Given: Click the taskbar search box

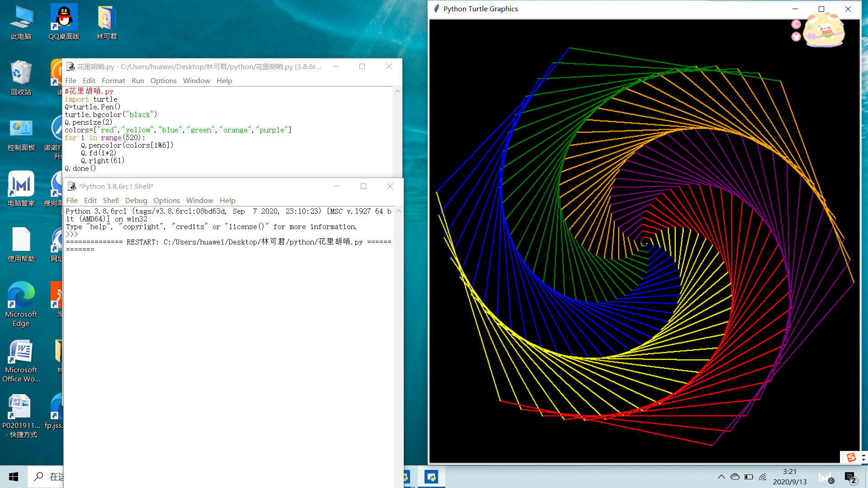Looking at the screenshot, I should [47, 477].
